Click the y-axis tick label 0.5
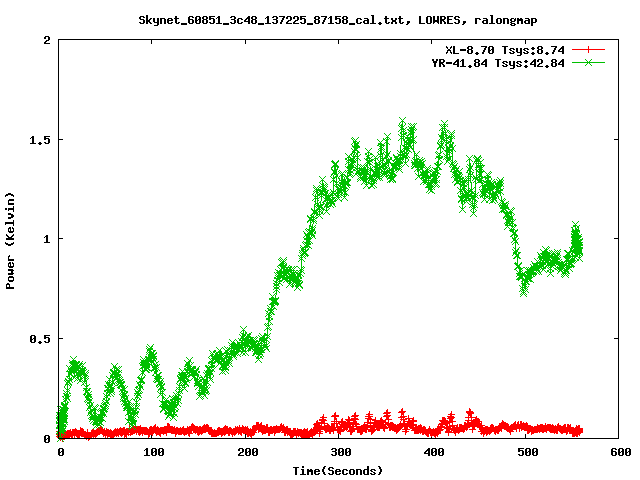 pos(40,339)
